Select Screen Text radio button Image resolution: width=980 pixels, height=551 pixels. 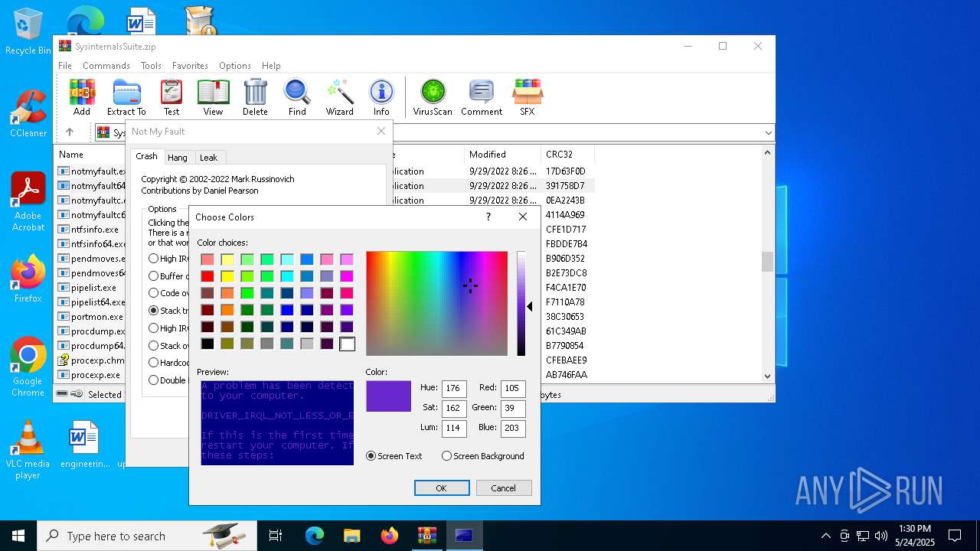pos(371,456)
